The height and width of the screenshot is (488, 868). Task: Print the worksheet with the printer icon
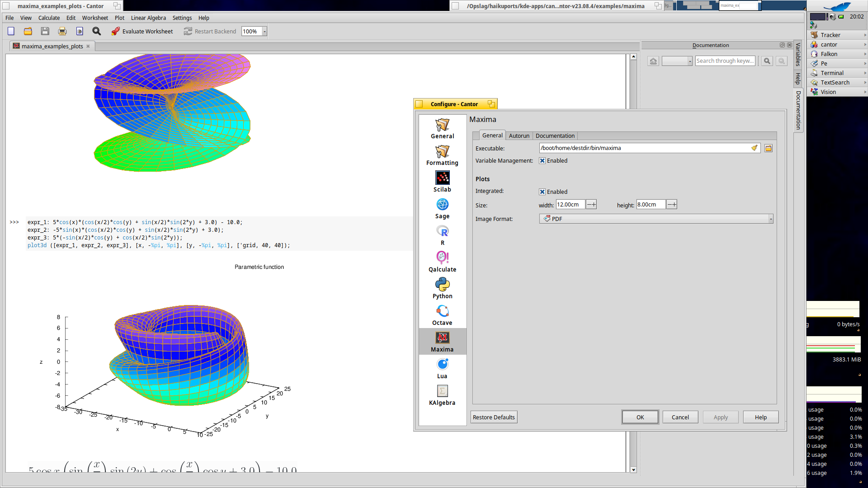coord(62,31)
